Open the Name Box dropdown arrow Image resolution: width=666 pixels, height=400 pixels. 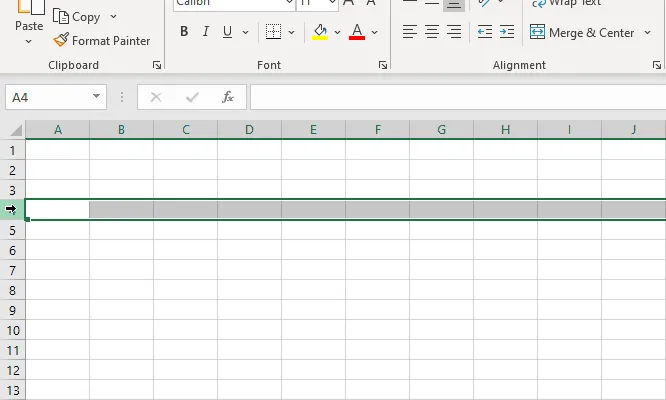pyautogui.click(x=96, y=96)
